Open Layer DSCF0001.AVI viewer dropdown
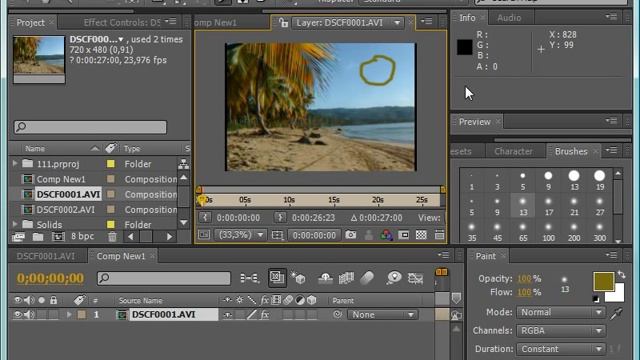This screenshot has height=360, width=640. click(347, 23)
